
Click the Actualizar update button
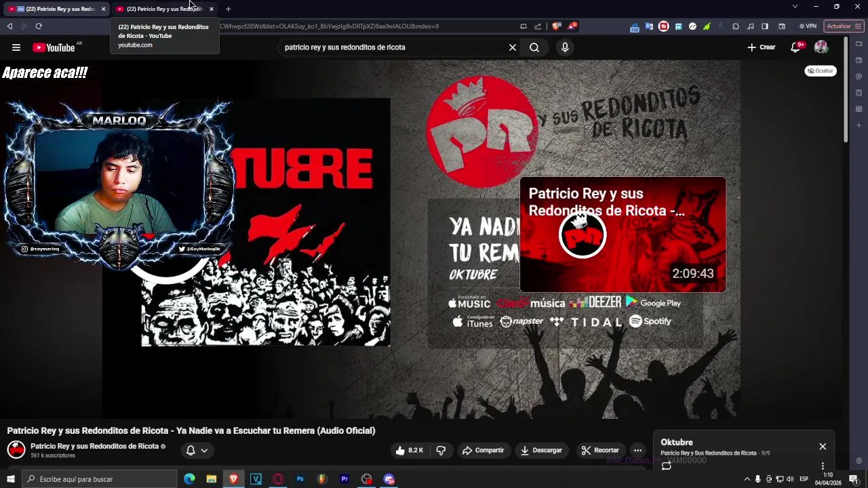click(x=844, y=26)
